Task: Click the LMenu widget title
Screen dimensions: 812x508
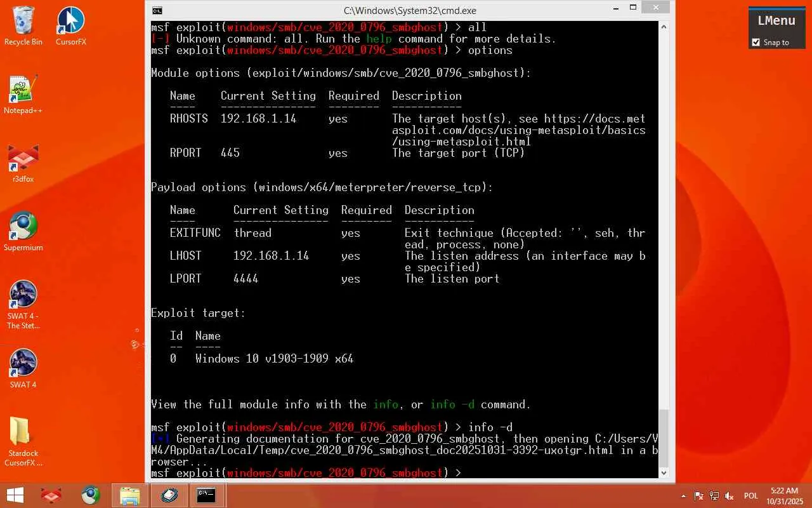Action: point(776,20)
